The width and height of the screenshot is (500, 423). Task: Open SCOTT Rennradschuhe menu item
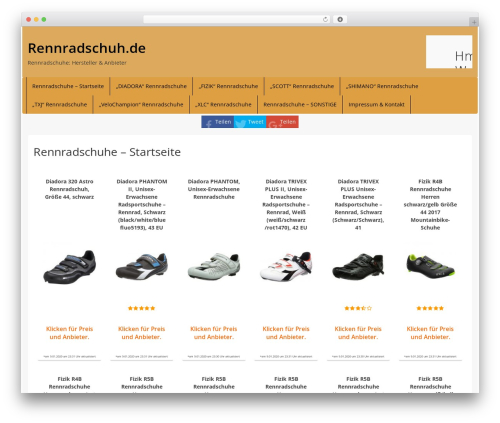[x=302, y=86]
